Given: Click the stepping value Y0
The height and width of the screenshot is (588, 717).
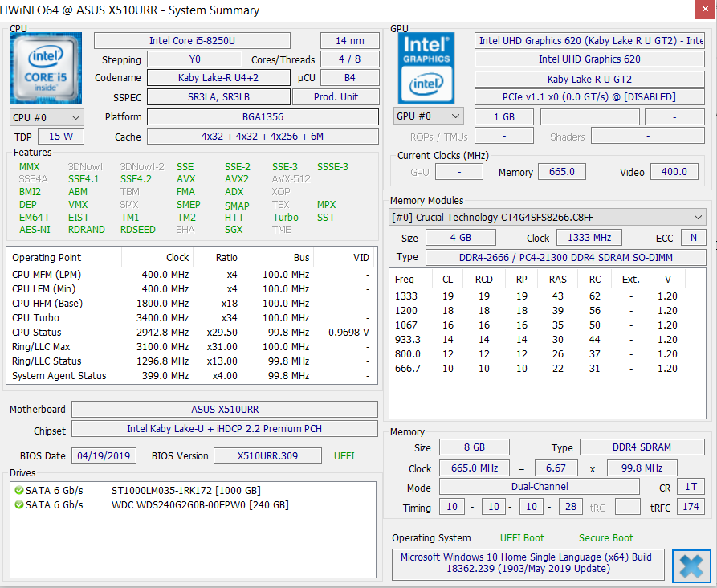Looking at the screenshot, I should [195, 59].
